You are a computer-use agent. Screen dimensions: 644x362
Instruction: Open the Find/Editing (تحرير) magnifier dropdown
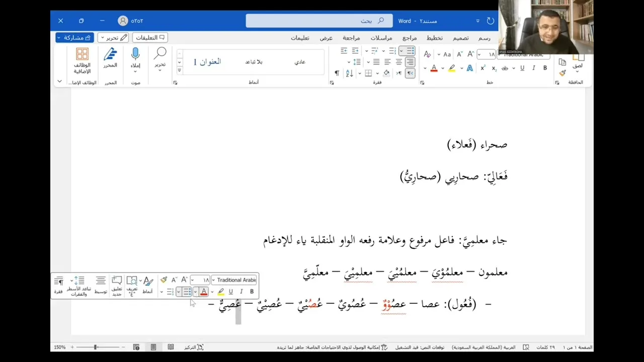(x=160, y=60)
